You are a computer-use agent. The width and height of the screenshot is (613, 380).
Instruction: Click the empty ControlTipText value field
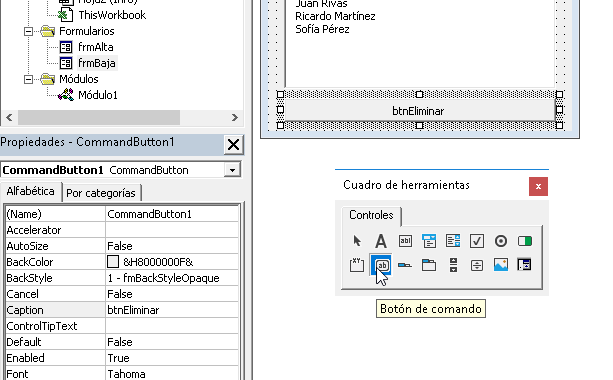[172, 326]
